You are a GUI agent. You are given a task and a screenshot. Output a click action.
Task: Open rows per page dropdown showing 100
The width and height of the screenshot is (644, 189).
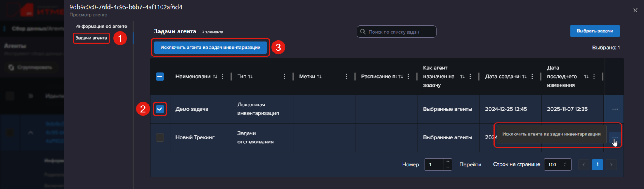click(557, 164)
